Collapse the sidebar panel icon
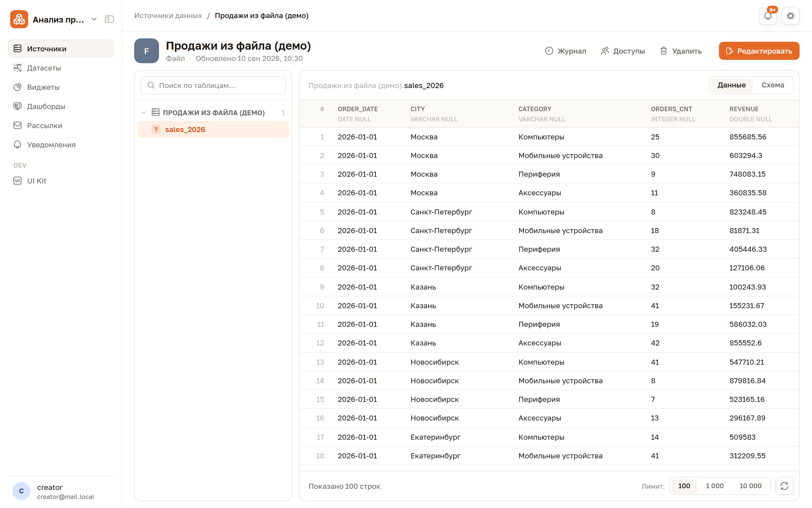The height and width of the screenshot is (508, 812). point(109,19)
